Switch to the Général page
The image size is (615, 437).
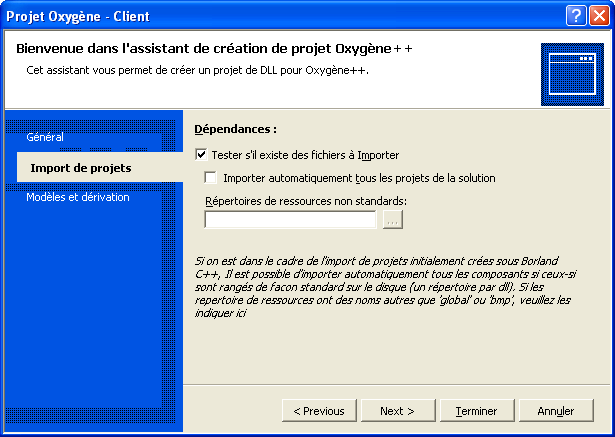[45, 137]
